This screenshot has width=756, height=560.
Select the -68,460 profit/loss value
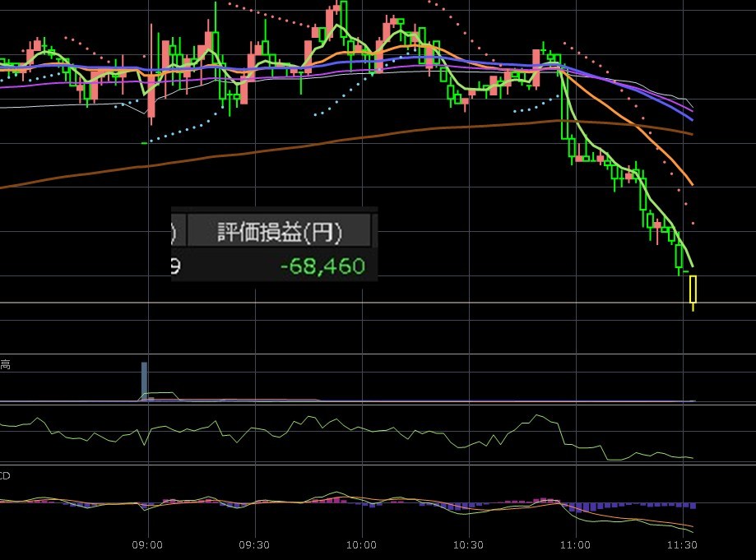click(322, 266)
